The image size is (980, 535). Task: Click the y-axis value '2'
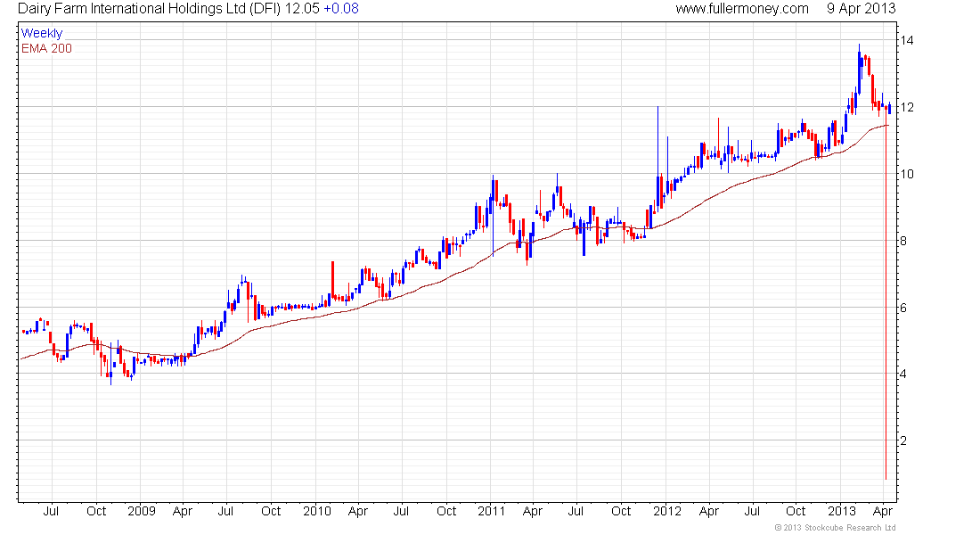pyautogui.click(x=903, y=441)
